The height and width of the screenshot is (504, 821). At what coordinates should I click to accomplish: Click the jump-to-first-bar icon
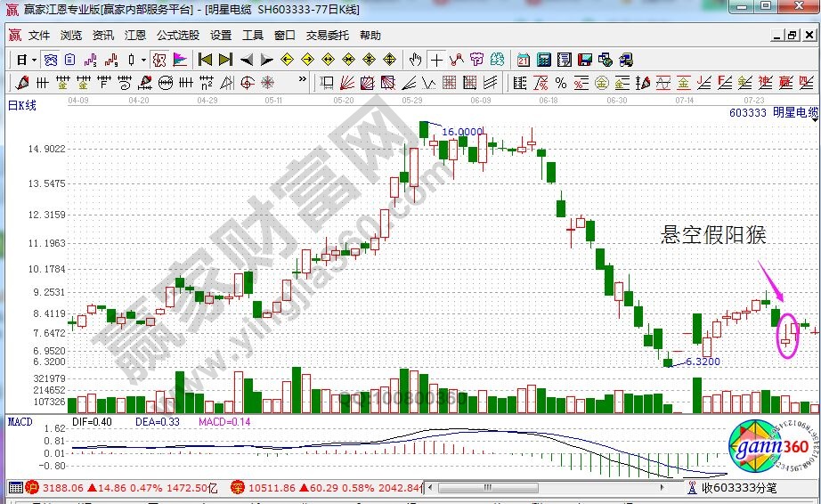[204, 61]
